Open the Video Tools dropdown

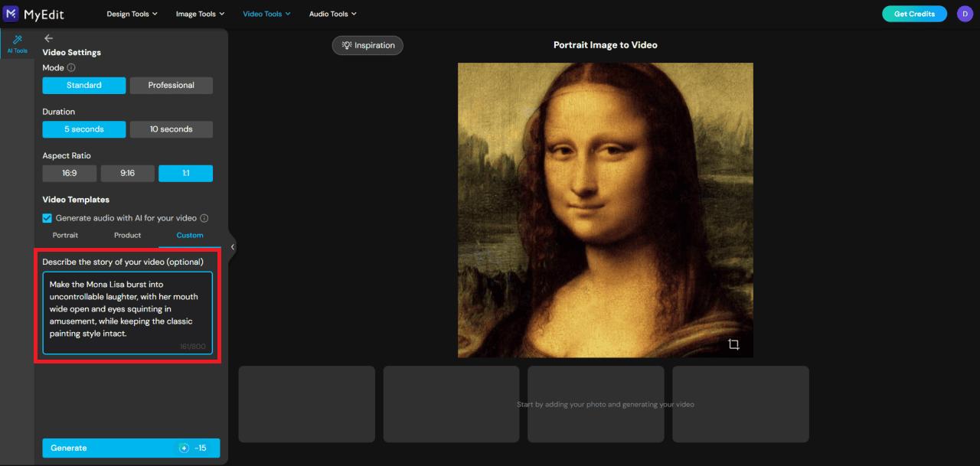pos(266,13)
